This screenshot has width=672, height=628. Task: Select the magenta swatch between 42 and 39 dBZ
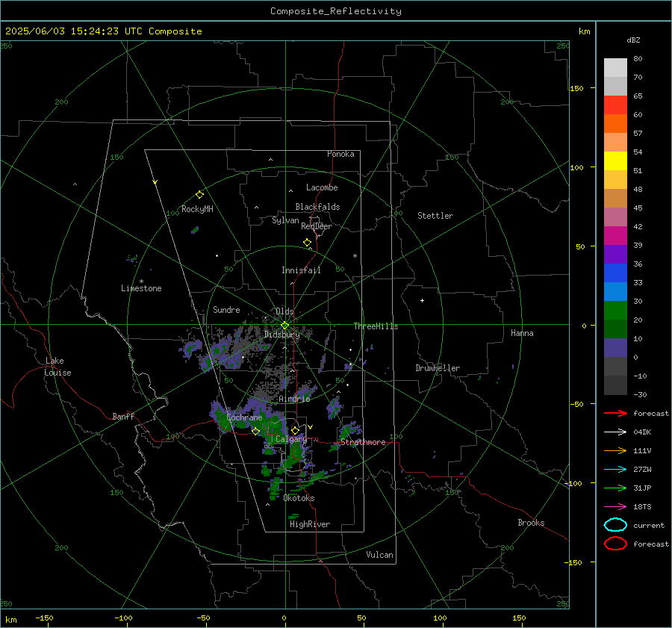[x=615, y=235]
